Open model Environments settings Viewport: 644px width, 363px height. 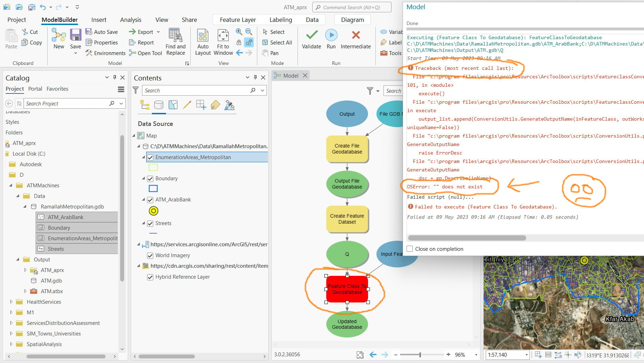pyautogui.click(x=105, y=53)
